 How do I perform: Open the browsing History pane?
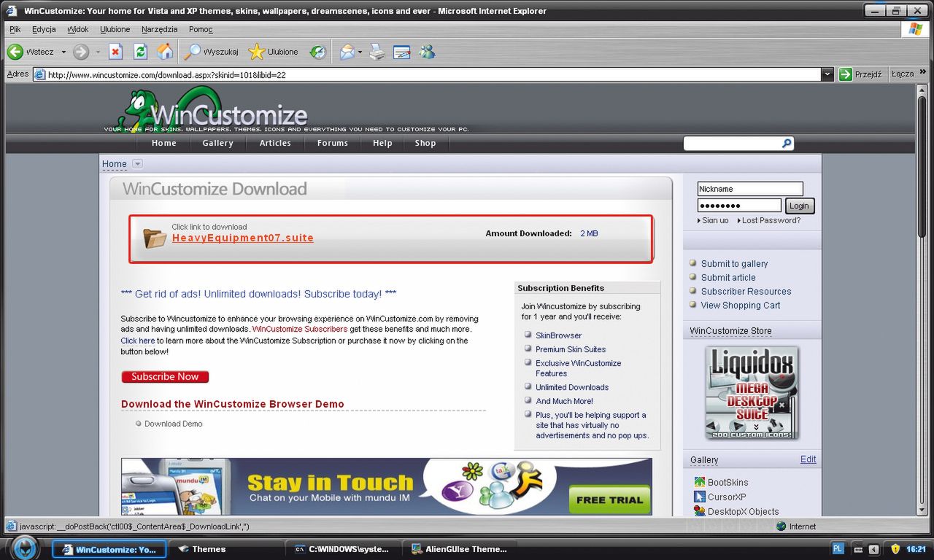[x=317, y=52]
